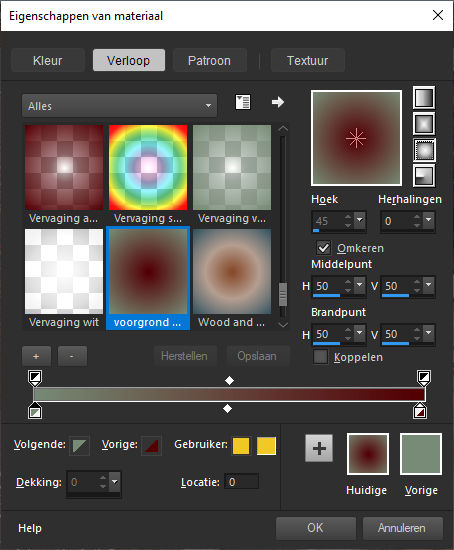
Task: Click the lower midpoint diamond on gradient bar
Action: tap(227, 409)
